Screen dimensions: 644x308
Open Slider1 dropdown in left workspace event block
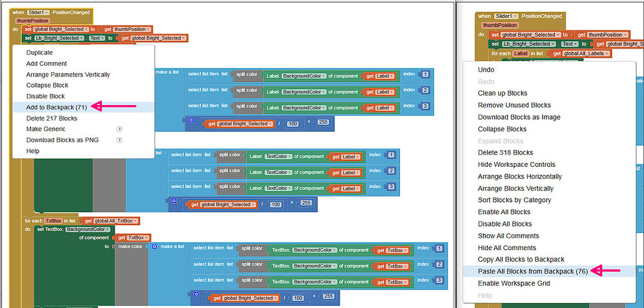point(38,12)
